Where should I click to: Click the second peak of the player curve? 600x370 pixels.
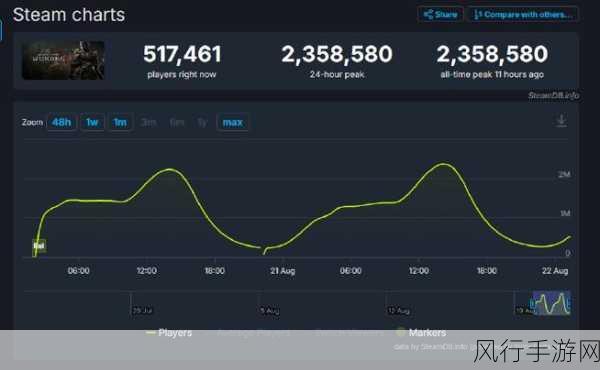coord(443,164)
